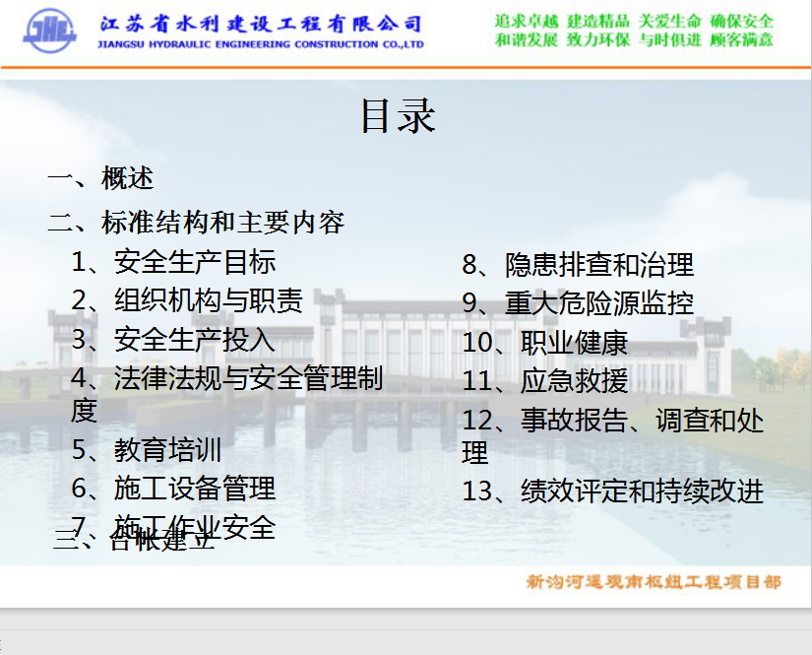Viewport: 812px width, 655px height.
Task: Select the slogan line 追求卓越 建造精品 关爱生命 确保安全
Action: [634, 22]
